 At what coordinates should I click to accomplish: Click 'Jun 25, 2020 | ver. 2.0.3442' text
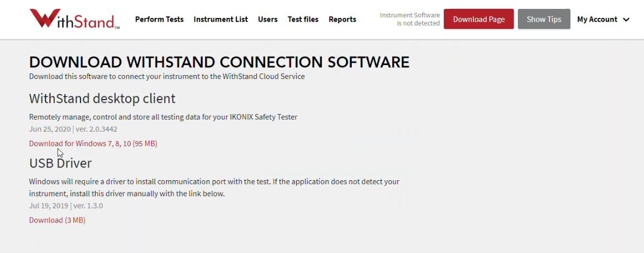tap(73, 129)
